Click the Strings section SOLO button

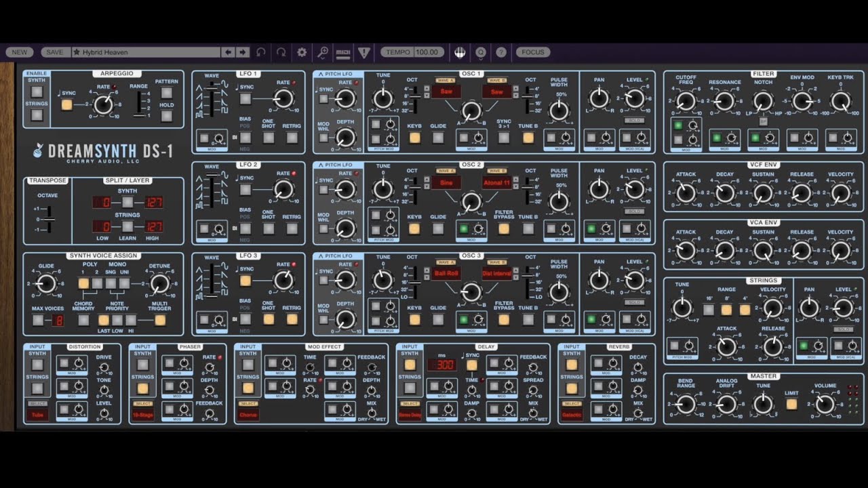pos(843,329)
